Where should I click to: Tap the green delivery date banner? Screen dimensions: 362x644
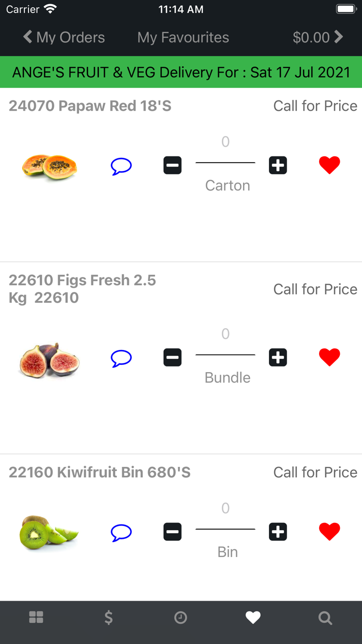(x=181, y=72)
